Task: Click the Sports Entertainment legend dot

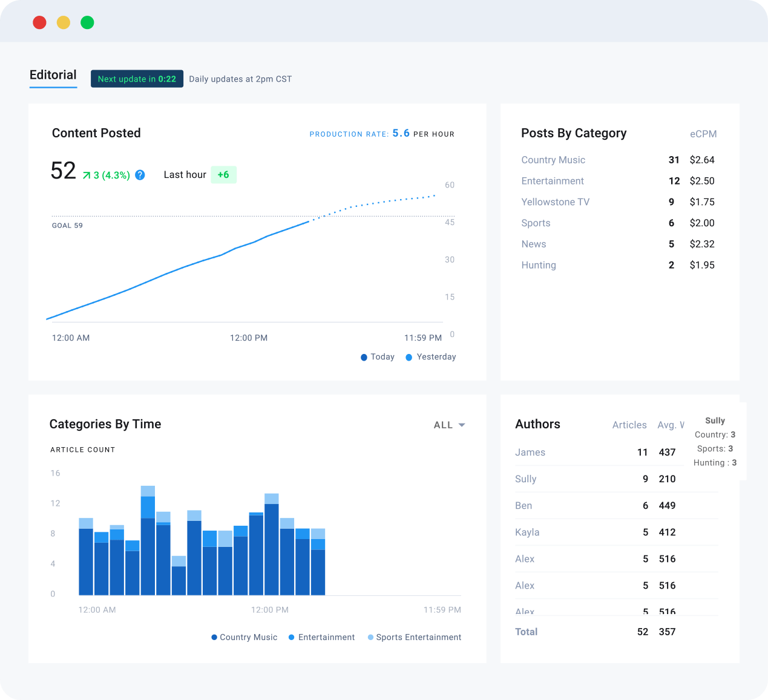Action: 370,637
